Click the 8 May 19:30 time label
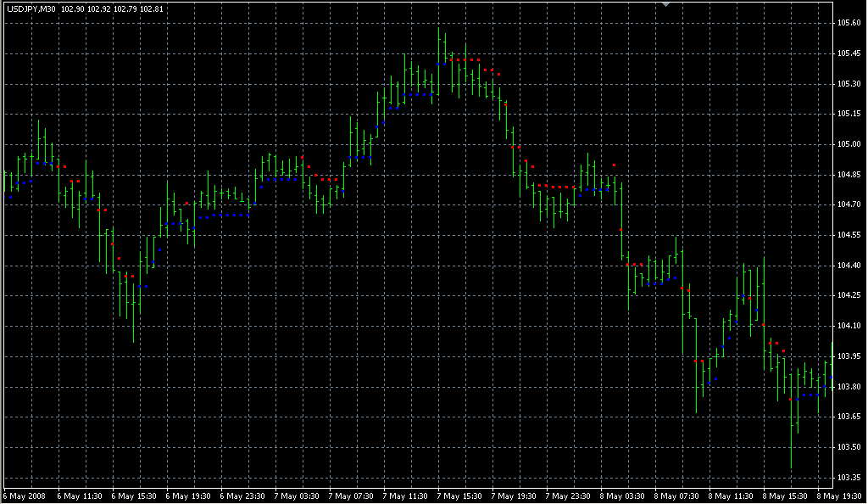The height and width of the screenshot is (504, 868). pos(839,496)
